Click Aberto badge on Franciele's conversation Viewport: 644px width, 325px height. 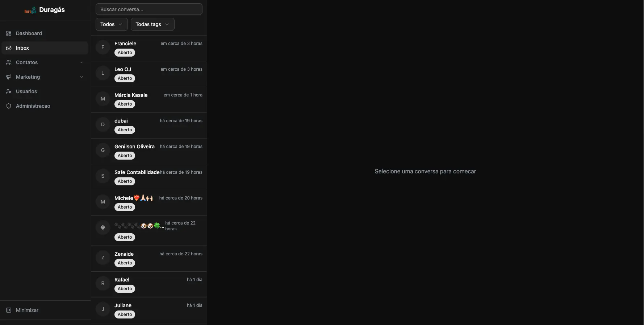coord(125,53)
